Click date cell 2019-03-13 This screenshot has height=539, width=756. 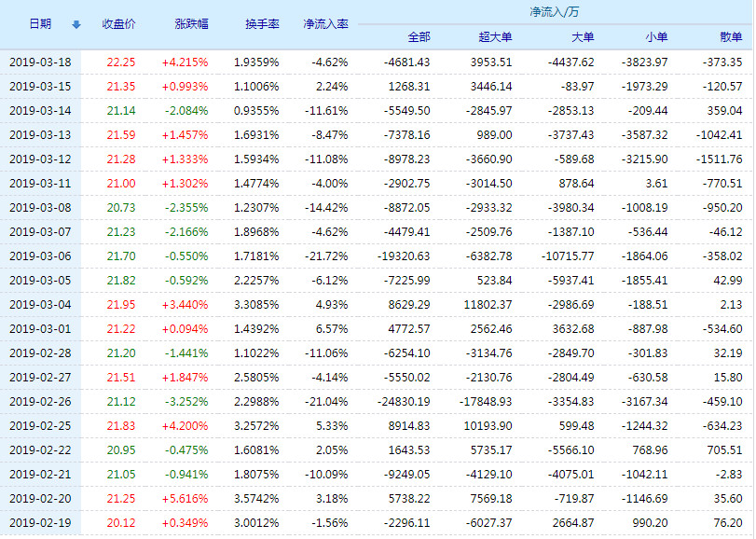point(40,134)
